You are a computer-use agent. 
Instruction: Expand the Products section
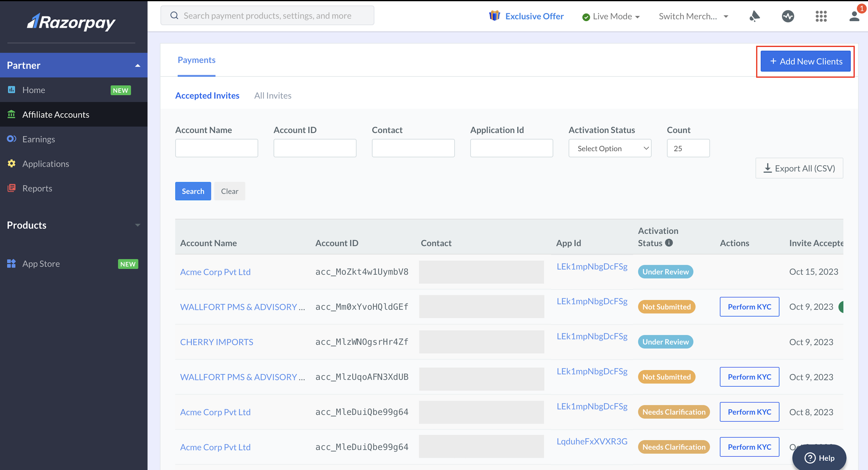pos(138,225)
